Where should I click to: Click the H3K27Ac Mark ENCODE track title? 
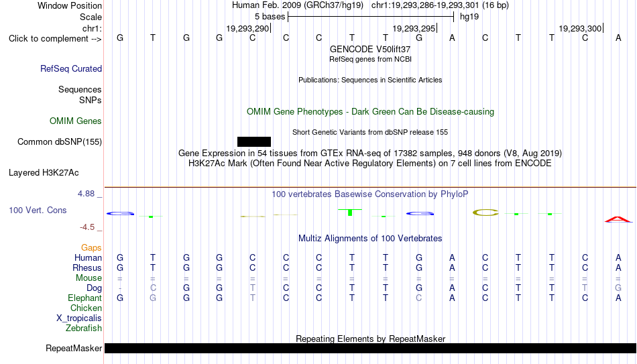point(370,164)
